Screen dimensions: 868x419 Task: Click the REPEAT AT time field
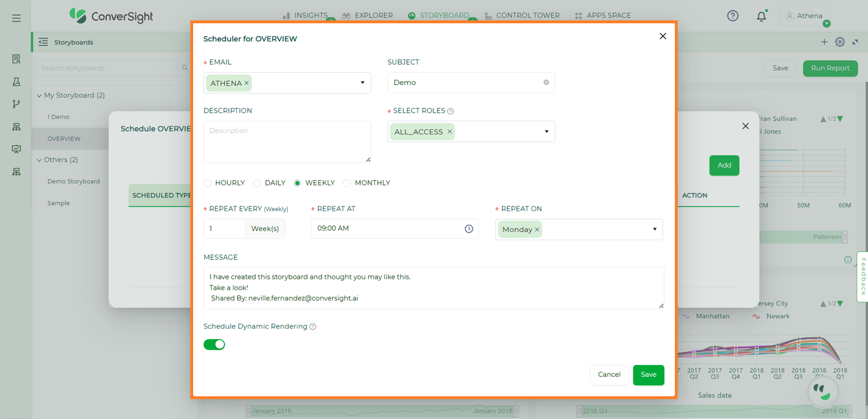[x=395, y=229]
